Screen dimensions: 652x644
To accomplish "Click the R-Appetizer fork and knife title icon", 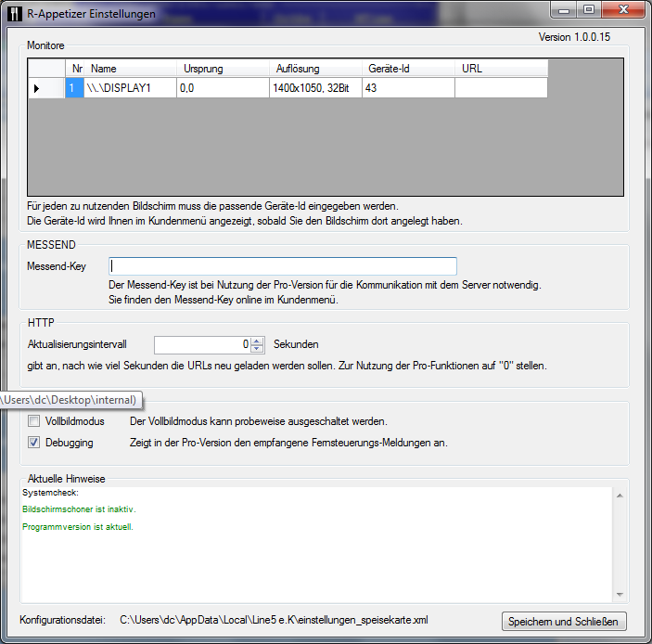I will pyautogui.click(x=15, y=14).
